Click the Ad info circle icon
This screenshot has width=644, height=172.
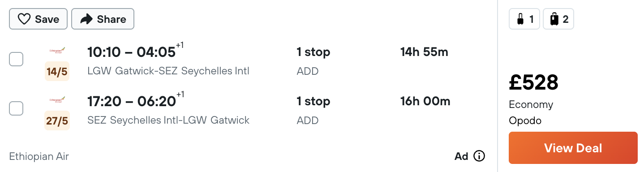coord(479,156)
